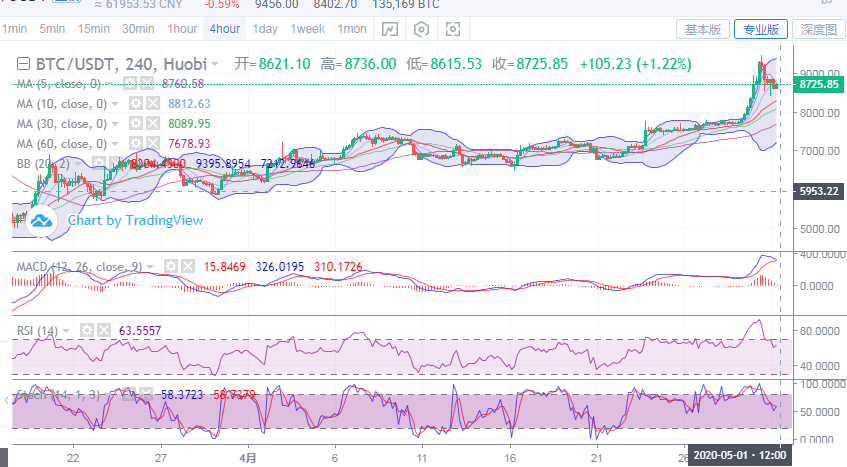Expand the MACD (12, 26, close, 9) dropdown arrow
The width and height of the screenshot is (847, 467).
pos(150,267)
